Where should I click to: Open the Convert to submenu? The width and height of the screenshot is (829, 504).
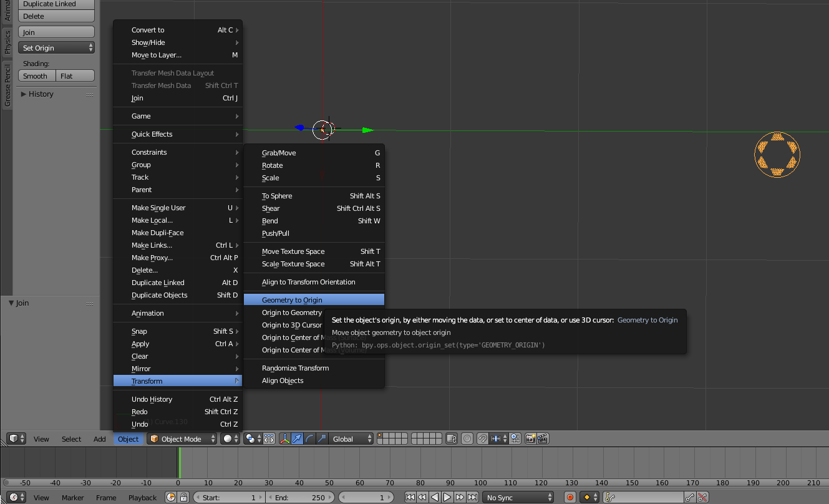[x=178, y=30]
